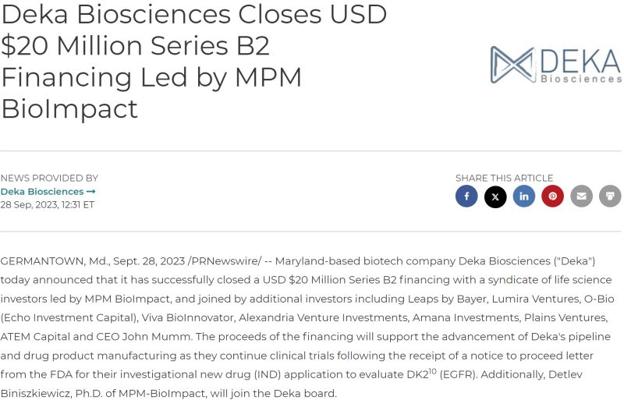Image resolution: width=624 pixels, height=400 pixels.
Task: Click "(EGFR)" in the last paragraph line
Action: point(459,375)
